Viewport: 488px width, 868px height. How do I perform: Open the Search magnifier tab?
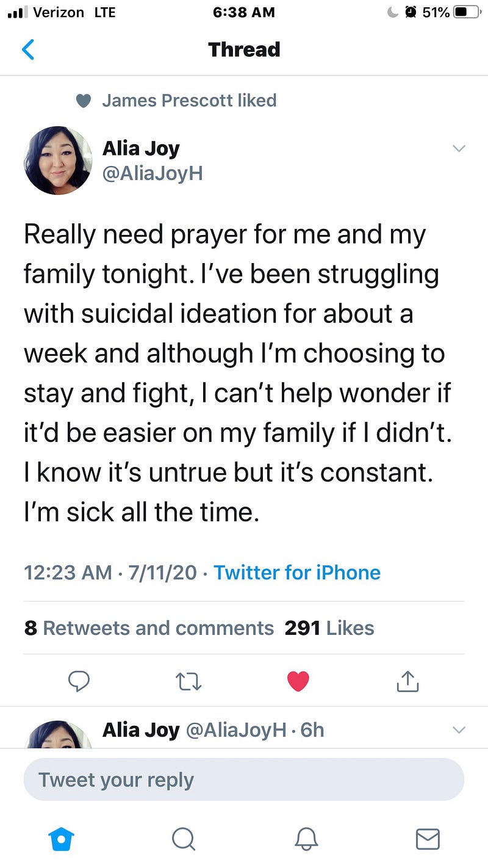tap(182, 839)
